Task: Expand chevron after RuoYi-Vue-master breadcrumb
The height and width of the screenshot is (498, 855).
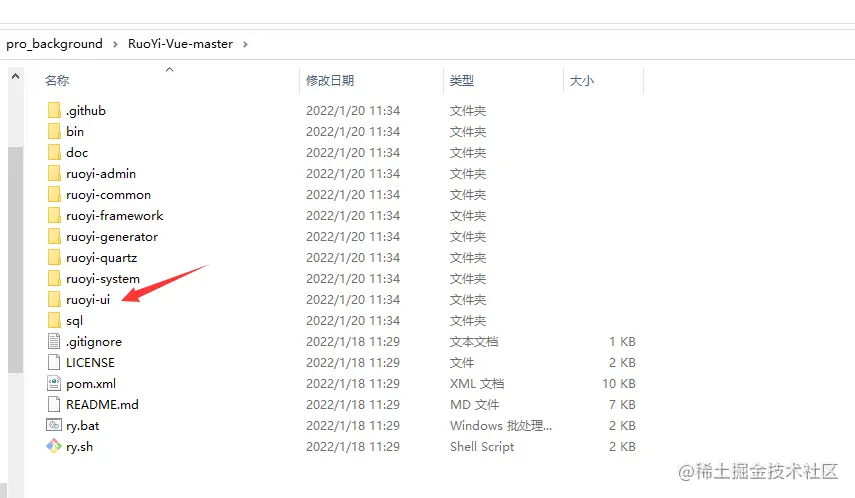Action: pyautogui.click(x=245, y=44)
